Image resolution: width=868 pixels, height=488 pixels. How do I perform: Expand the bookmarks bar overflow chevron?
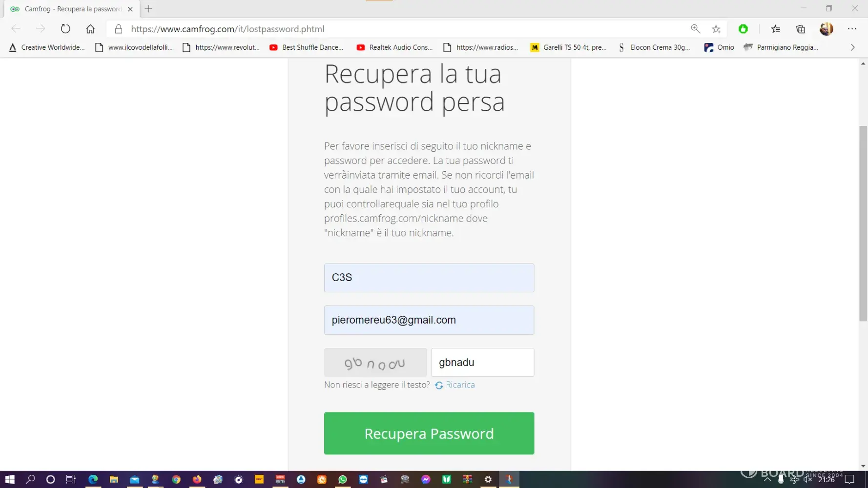pyautogui.click(x=852, y=47)
